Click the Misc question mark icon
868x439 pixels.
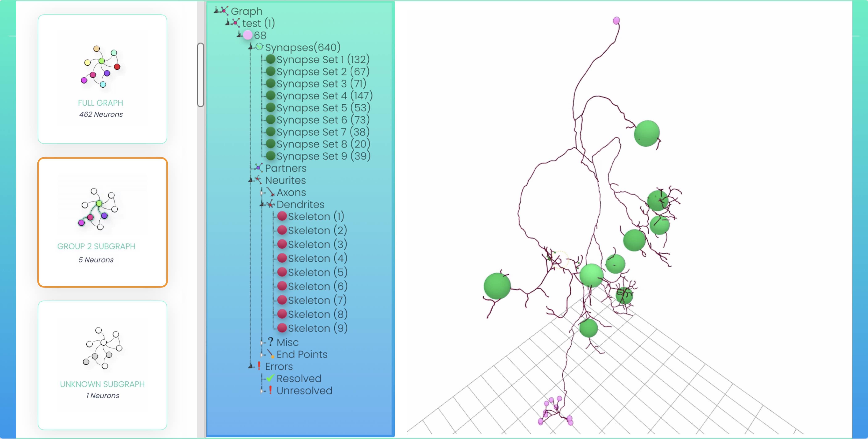pos(270,342)
